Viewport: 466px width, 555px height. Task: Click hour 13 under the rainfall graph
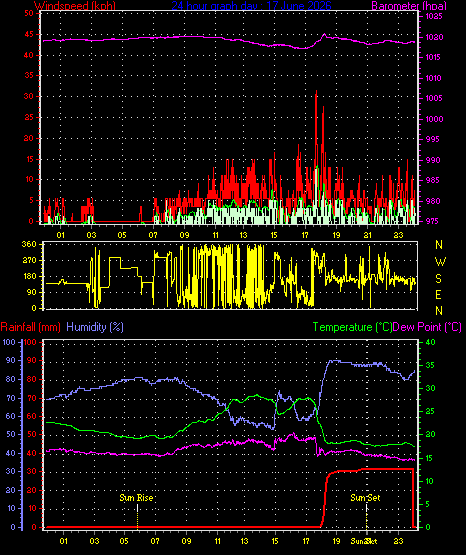click(244, 541)
